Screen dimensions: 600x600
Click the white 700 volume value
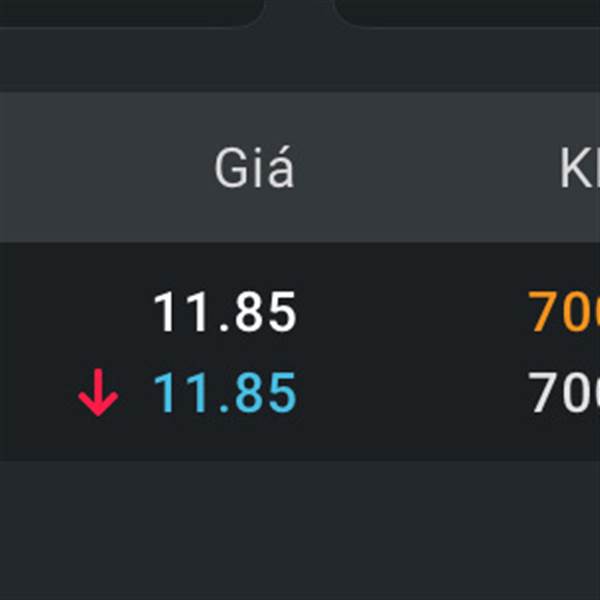click(565, 395)
